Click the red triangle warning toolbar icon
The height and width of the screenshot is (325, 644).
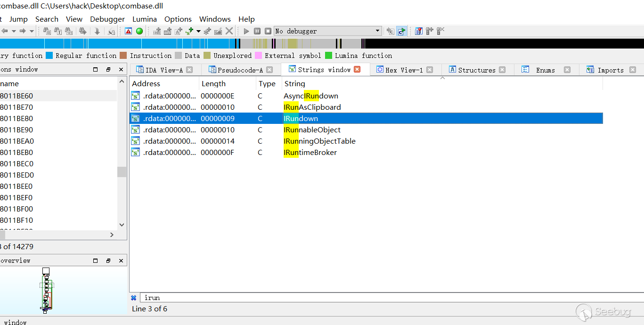point(128,31)
